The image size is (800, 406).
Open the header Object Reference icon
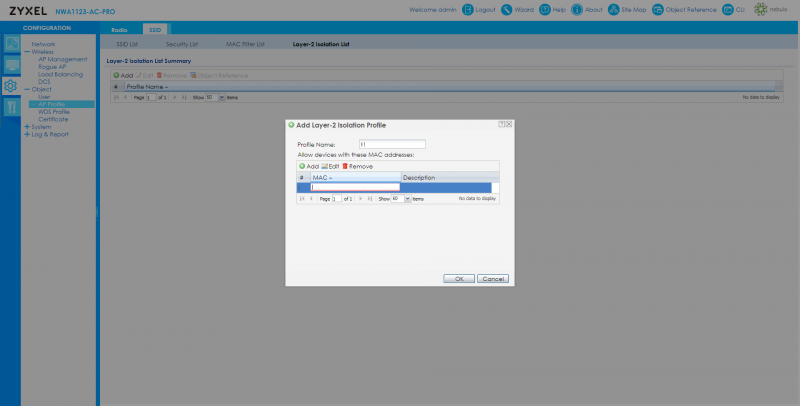(x=658, y=10)
